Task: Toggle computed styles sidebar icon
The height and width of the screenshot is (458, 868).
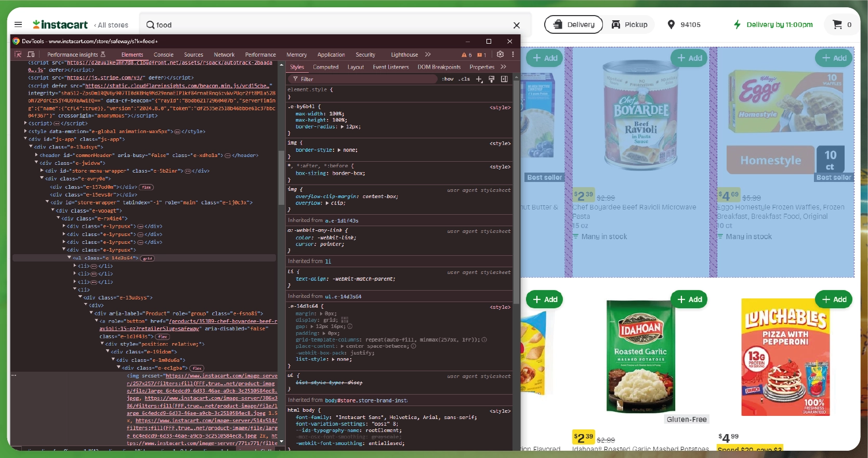Action: pos(504,79)
